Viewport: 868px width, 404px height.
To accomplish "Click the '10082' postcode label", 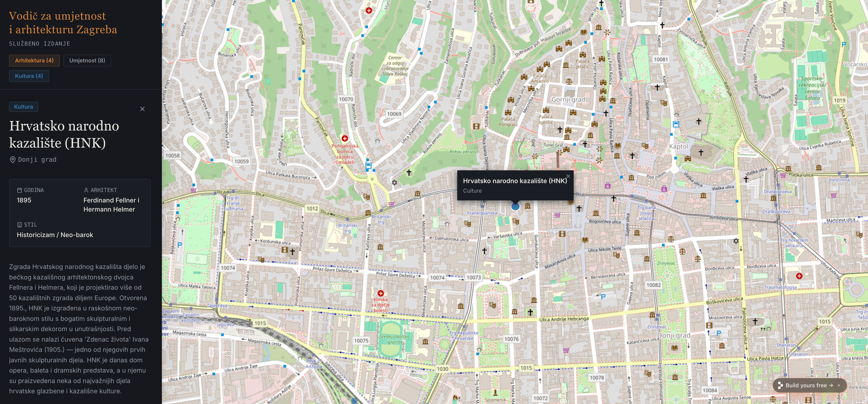I will pos(654,285).
